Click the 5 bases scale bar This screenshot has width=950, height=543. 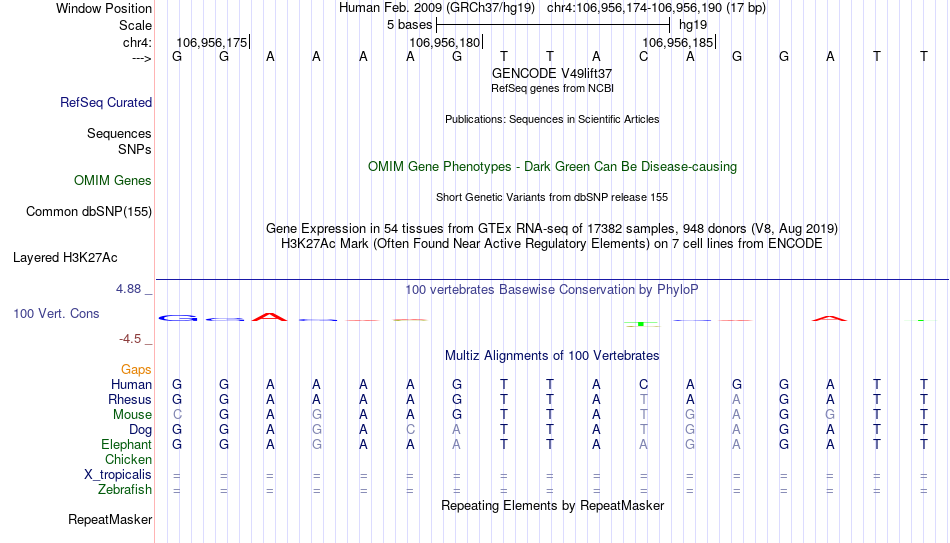[553, 25]
